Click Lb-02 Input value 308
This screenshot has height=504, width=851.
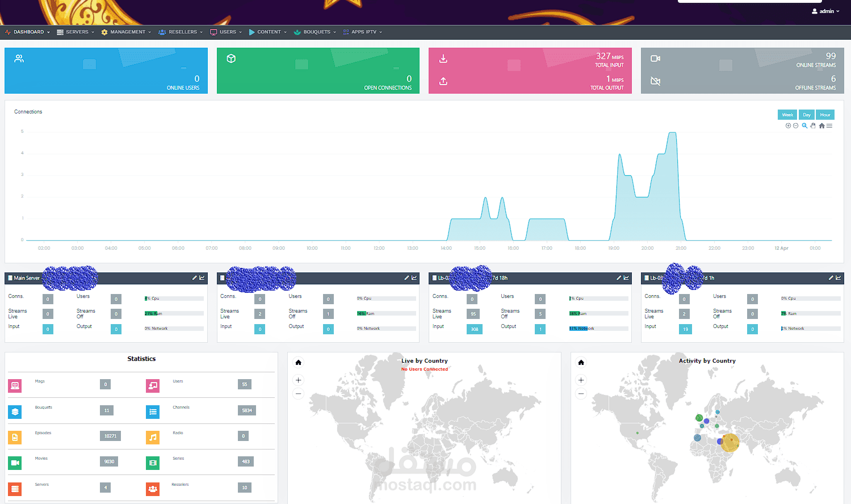(x=475, y=329)
